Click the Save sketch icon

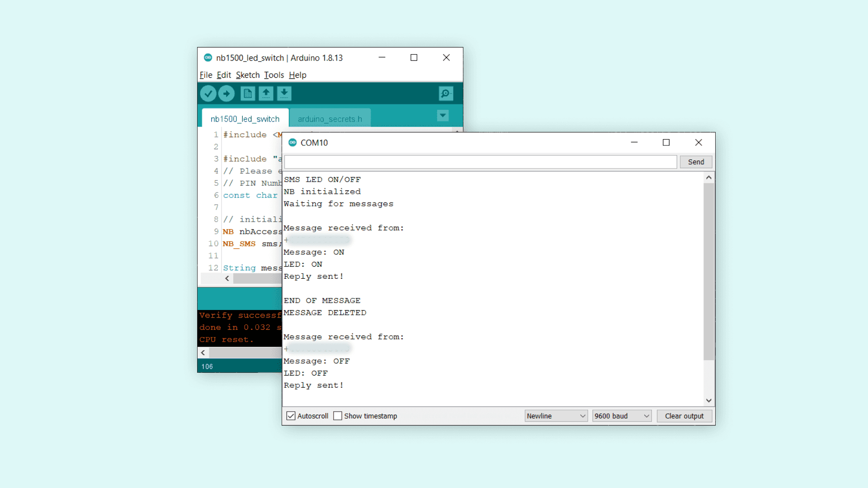284,94
